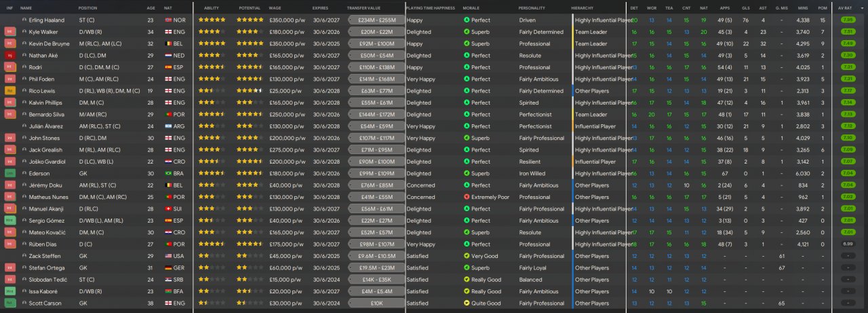
Task: Open Bernardo Silva's player profile
Action: click(48, 115)
